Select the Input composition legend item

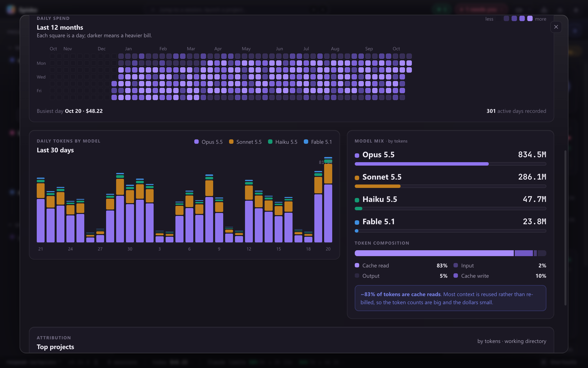pos(500,265)
